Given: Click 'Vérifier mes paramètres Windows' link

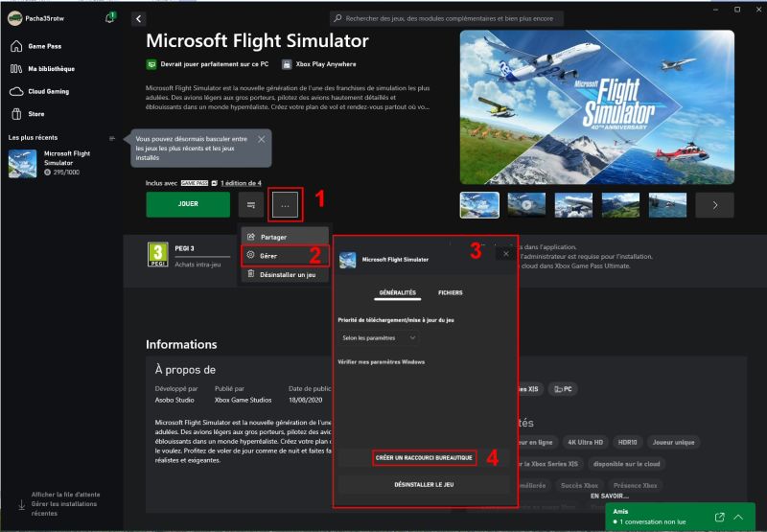Looking at the screenshot, I should pos(381,361).
